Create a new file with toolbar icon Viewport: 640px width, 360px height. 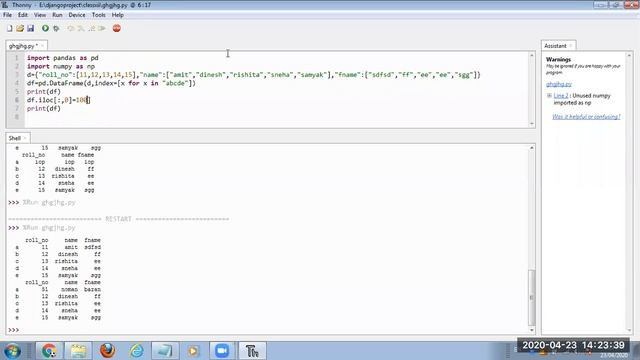9,28
